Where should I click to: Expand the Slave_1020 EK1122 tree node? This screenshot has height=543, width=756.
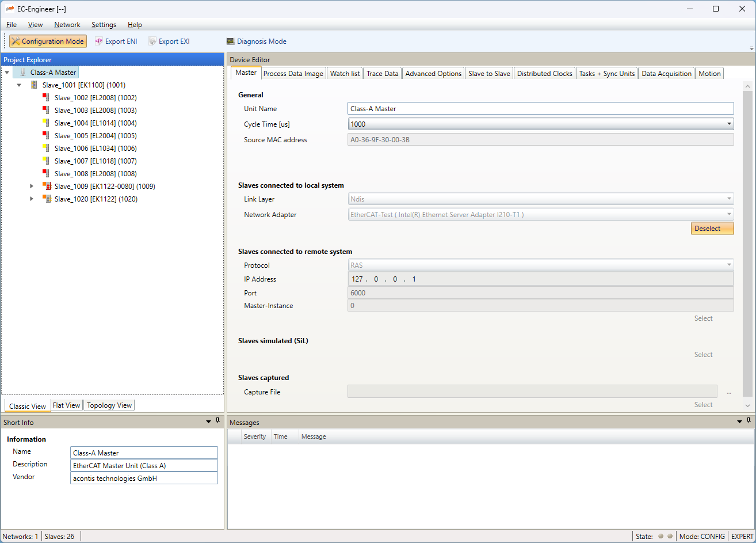(x=32, y=199)
